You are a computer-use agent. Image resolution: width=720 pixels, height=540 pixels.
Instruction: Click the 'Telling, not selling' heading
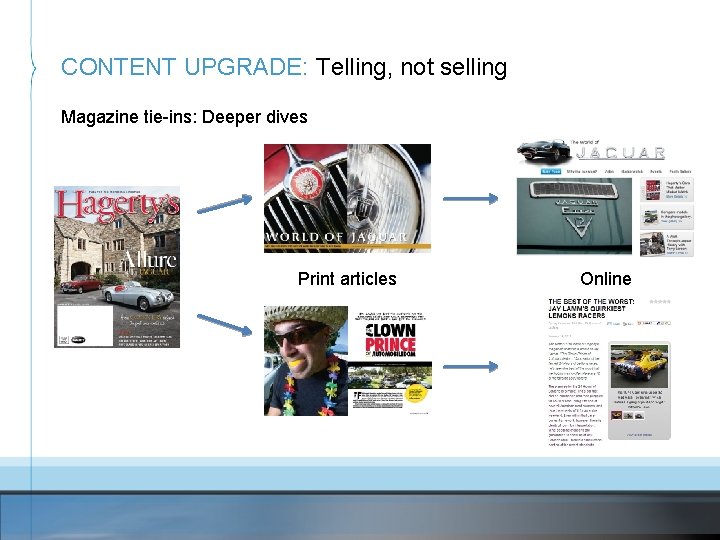coord(411,67)
